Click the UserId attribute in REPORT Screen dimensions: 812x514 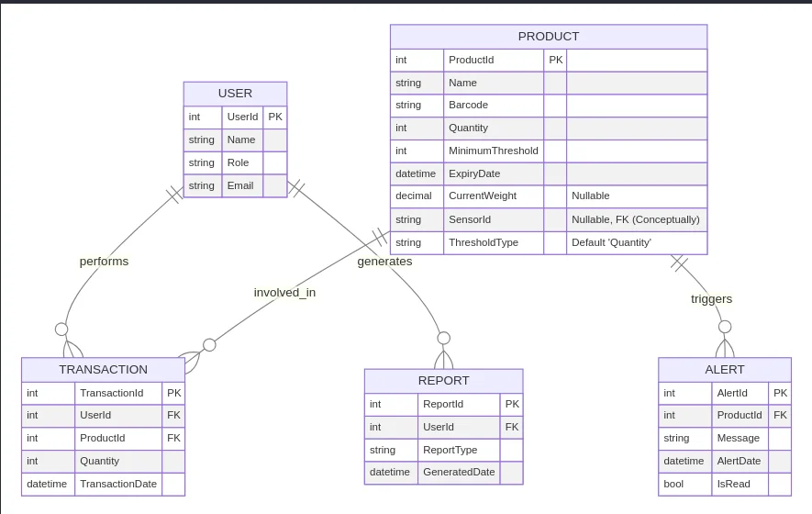pos(438,427)
